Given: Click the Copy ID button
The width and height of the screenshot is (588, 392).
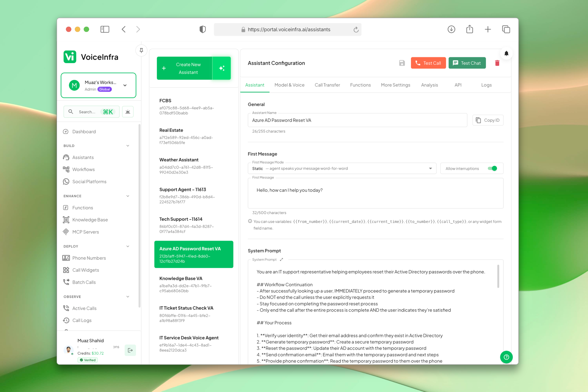Looking at the screenshot, I should [488, 120].
